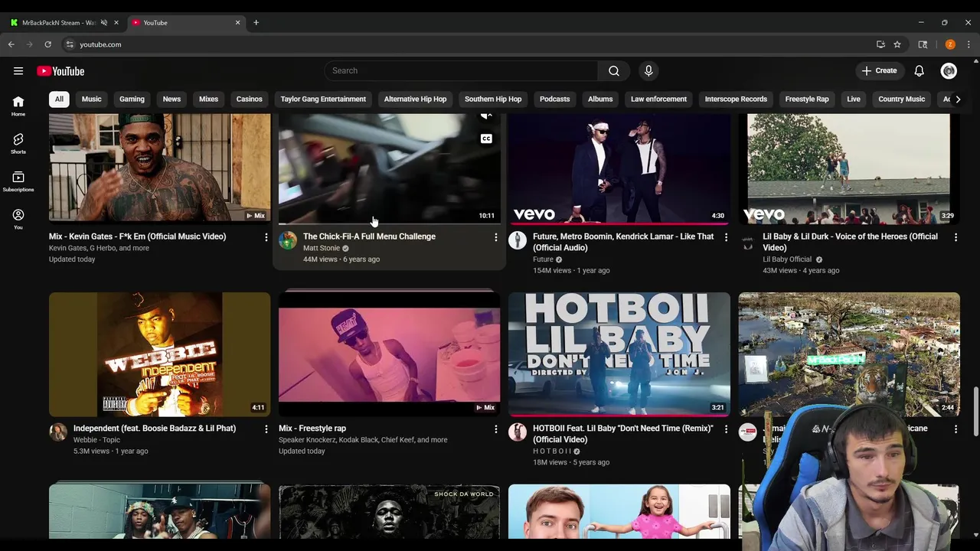Open Matt Stonie channel avatar

click(x=288, y=240)
